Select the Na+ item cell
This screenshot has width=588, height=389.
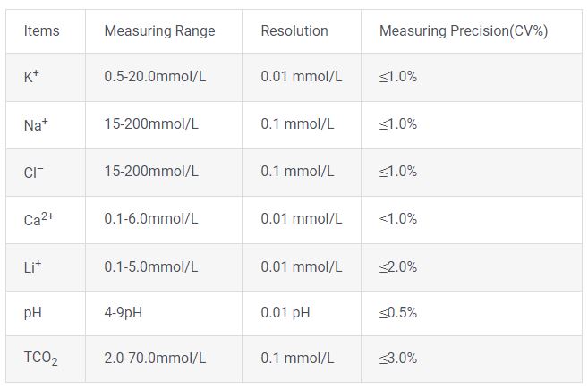tap(35, 124)
